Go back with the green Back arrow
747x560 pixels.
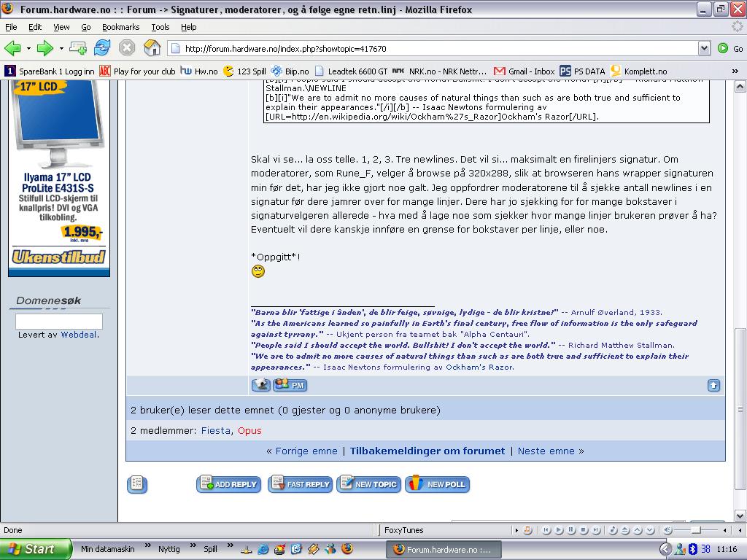coord(12,48)
